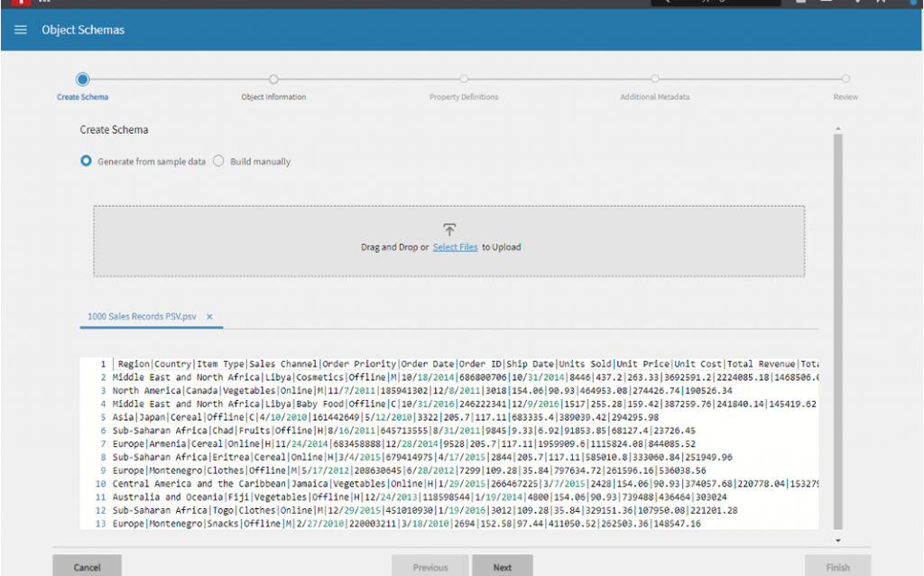924x576 pixels.
Task: Click the Finish button
Action: [837, 567]
